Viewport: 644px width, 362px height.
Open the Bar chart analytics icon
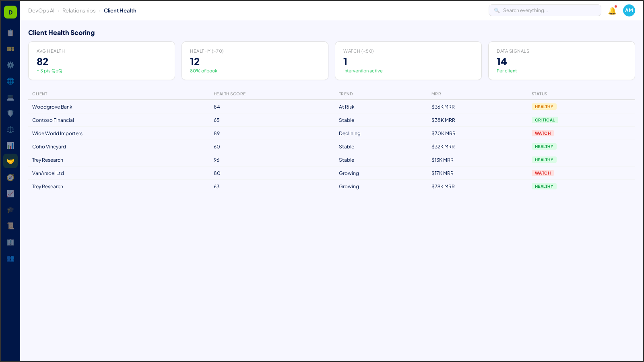click(x=10, y=145)
